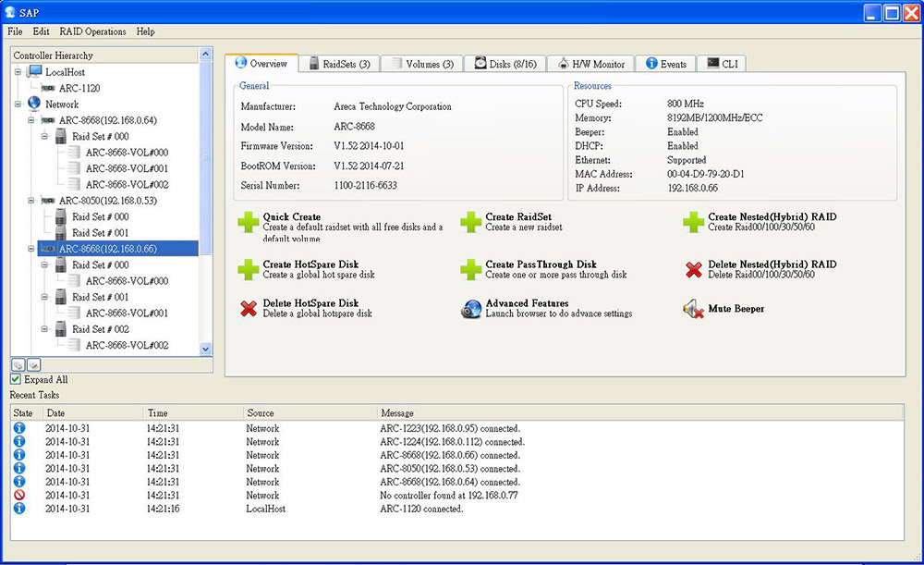Open the H/W Monitor tab
924x565 pixels.
point(591,64)
